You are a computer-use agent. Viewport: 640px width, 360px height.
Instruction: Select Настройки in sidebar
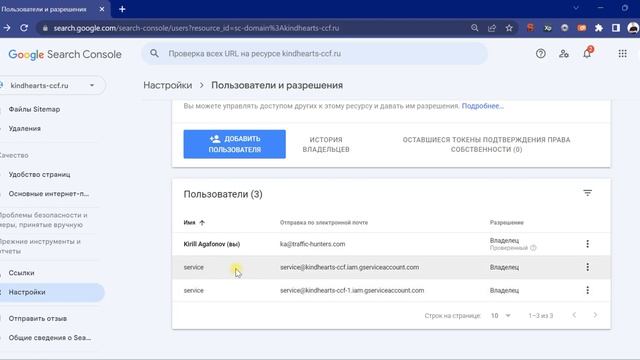pyautogui.click(x=52, y=292)
